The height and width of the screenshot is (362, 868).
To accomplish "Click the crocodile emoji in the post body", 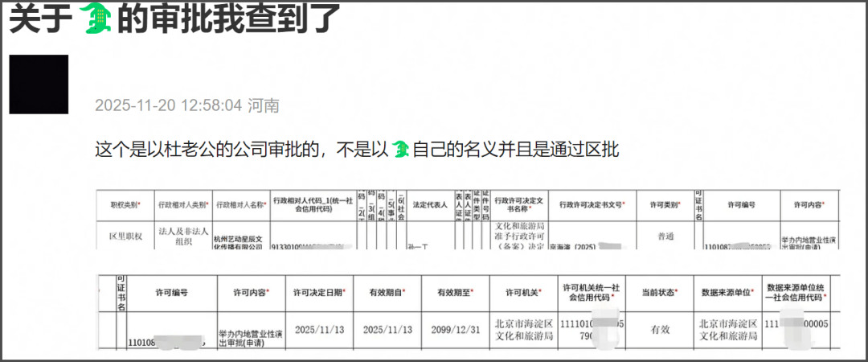I will point(401,149).
